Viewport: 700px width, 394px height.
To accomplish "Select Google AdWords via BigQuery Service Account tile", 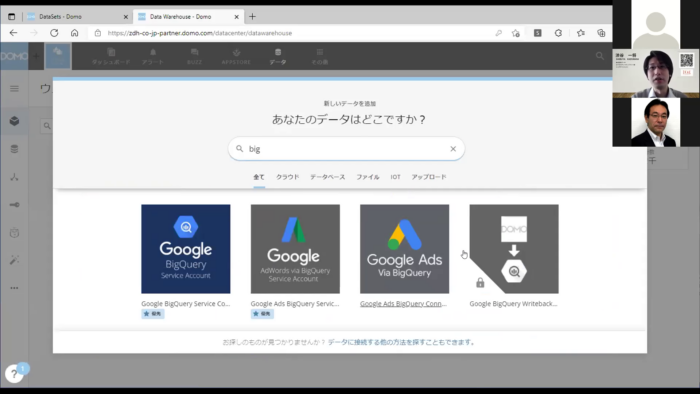I will pos(295,249).
